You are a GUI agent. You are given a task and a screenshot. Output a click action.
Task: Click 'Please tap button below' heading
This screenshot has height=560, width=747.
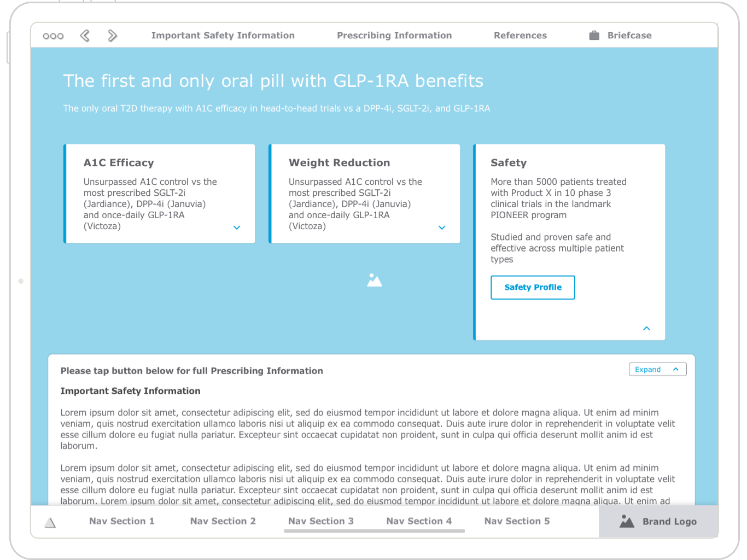coord(191,371)
